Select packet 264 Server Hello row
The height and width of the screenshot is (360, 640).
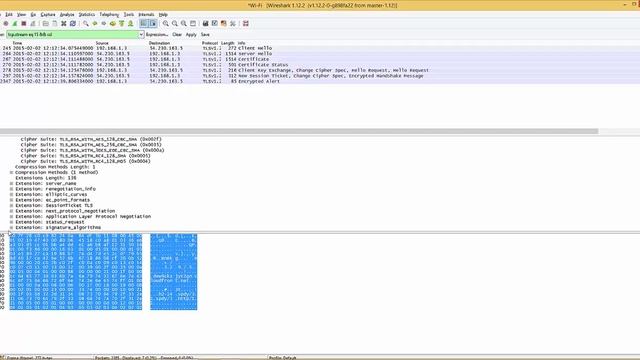click(320, 53)
